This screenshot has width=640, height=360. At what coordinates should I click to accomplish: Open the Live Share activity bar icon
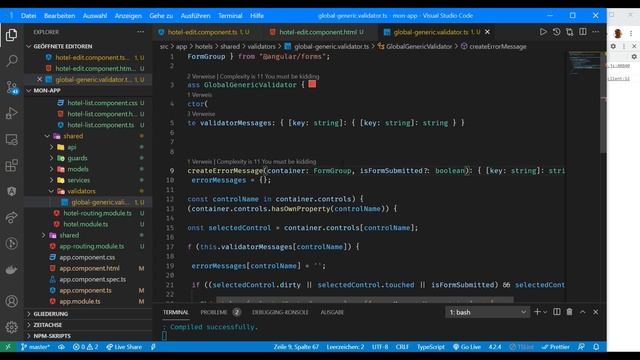pyautogui.click(x=11, y=218)
